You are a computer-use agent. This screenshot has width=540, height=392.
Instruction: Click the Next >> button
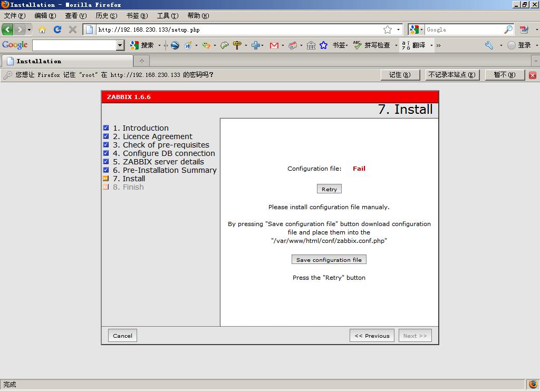415,336
